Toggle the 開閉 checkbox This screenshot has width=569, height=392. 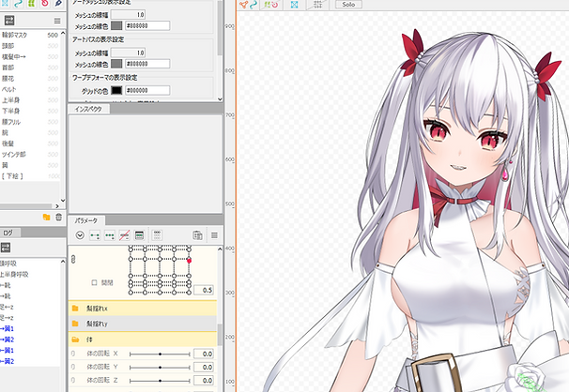94,282
